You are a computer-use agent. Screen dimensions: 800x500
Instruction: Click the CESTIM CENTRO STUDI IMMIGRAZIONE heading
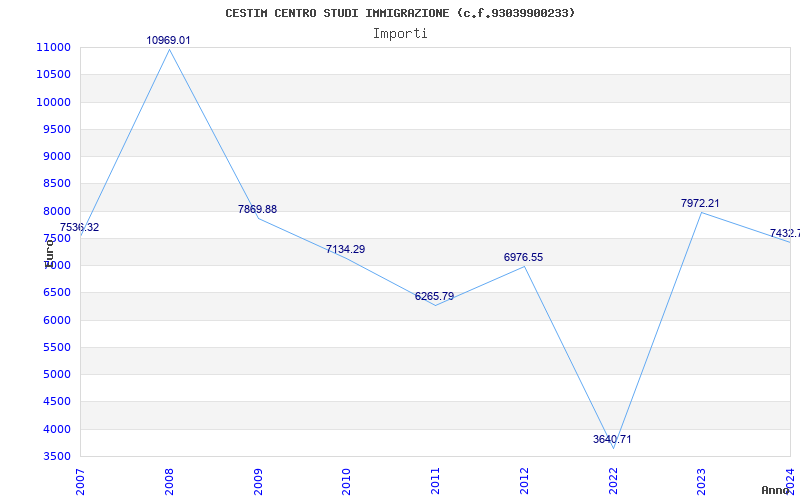[337, 13]
